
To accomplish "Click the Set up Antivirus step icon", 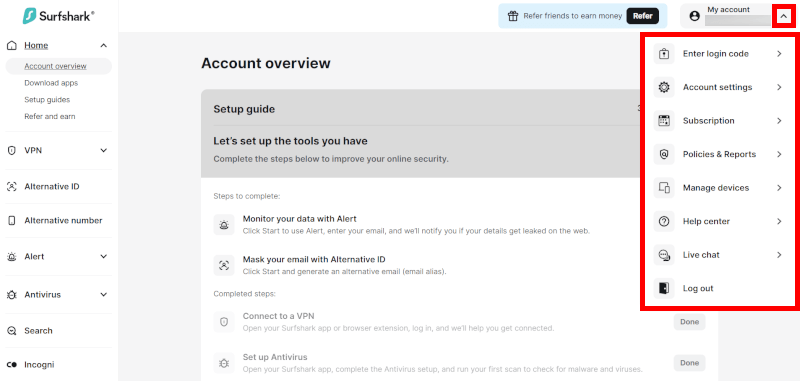I will pyautogui.click(x=224, y=363).
